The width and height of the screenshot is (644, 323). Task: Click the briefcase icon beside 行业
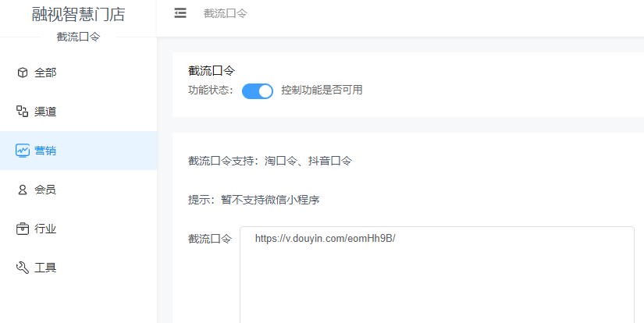[x=22, y=229]
